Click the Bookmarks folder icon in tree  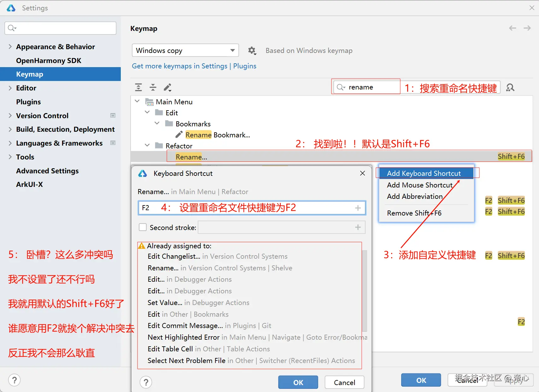pyautogui.click(x=169, y=124)
